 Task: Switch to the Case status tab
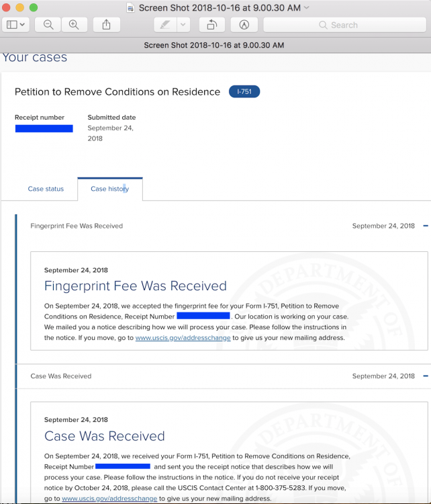(x=46, y=189)
